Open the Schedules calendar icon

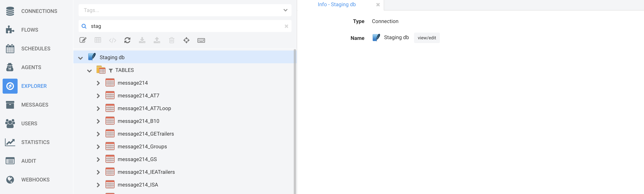click(10, 48)
